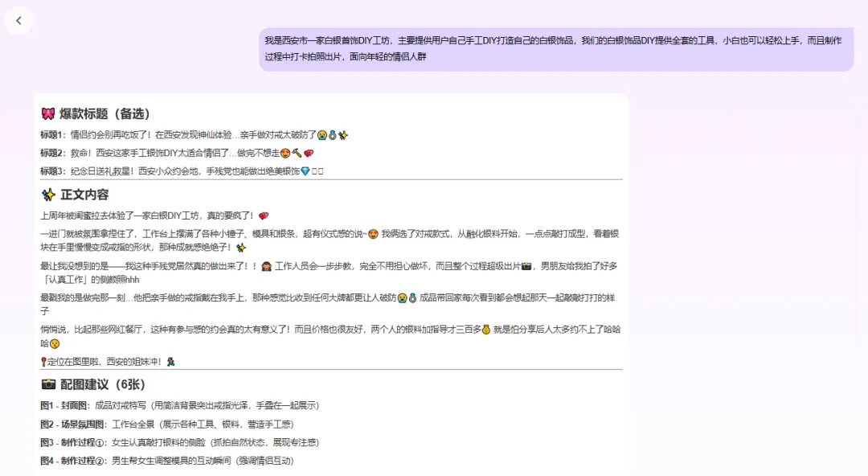Click the location pin before 定位在图里啦
868x476 pixels.
43,361
